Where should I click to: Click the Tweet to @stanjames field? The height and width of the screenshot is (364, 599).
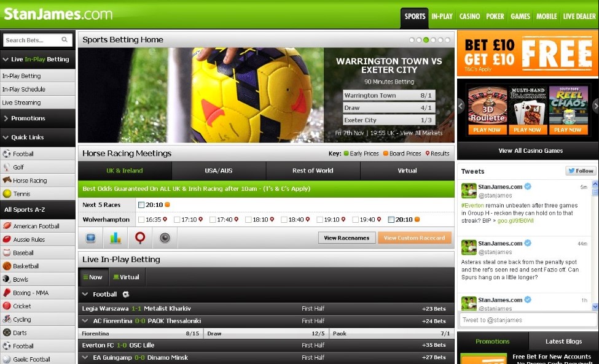pyautogui.click(x=527, y=320)
